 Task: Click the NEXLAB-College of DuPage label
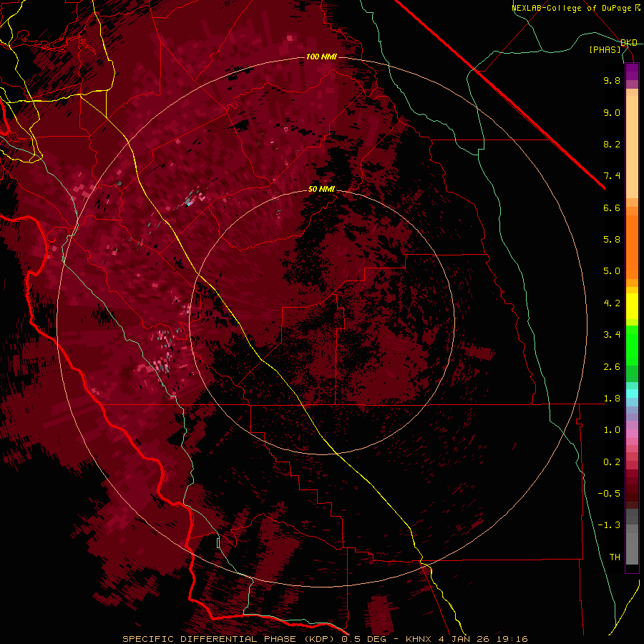pyautogui.click(x=571, y=8)
